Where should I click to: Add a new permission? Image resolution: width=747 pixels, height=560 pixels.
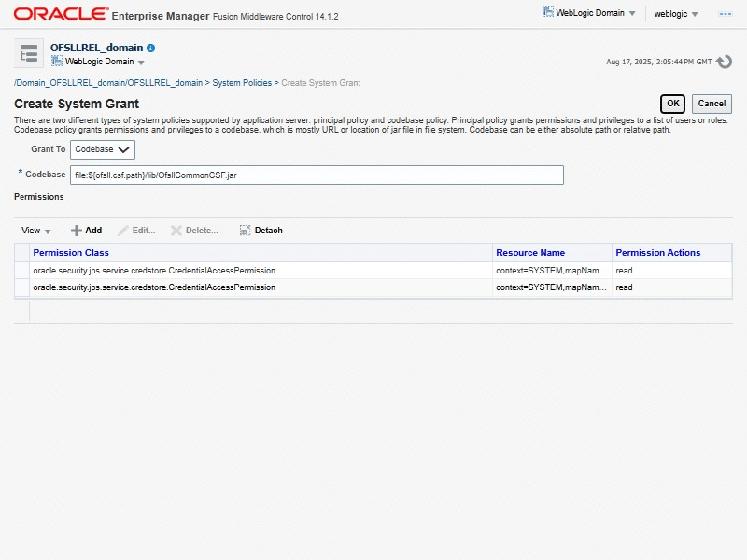pyautogui.click(x=86, y=231)
